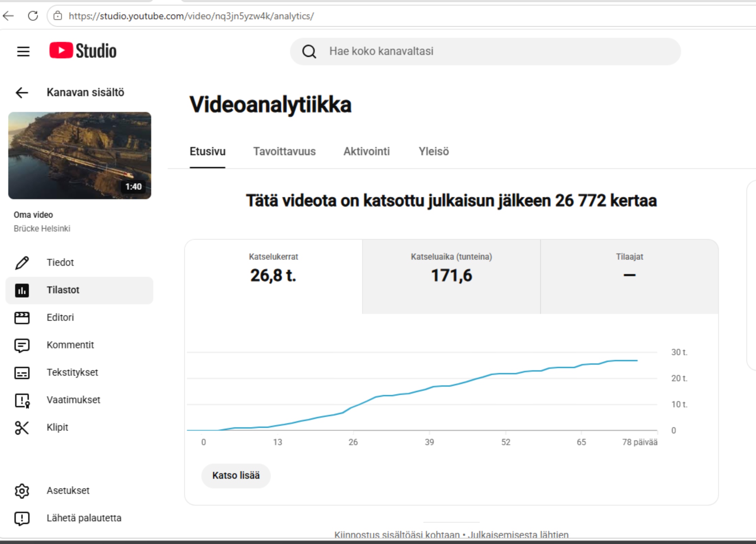Click the site info lock icon
The image size is (756, 544).
click(x=58, y=16)
